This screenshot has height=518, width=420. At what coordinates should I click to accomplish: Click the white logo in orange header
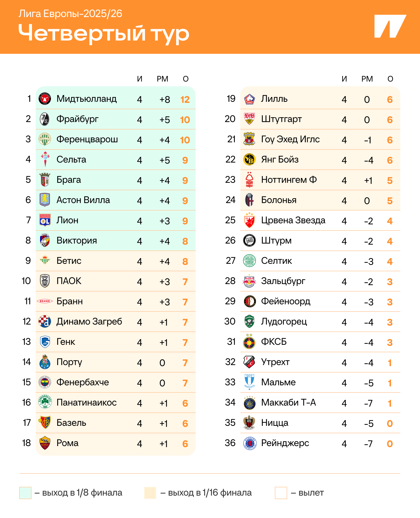pyautogui.click(x=390, y=26)
